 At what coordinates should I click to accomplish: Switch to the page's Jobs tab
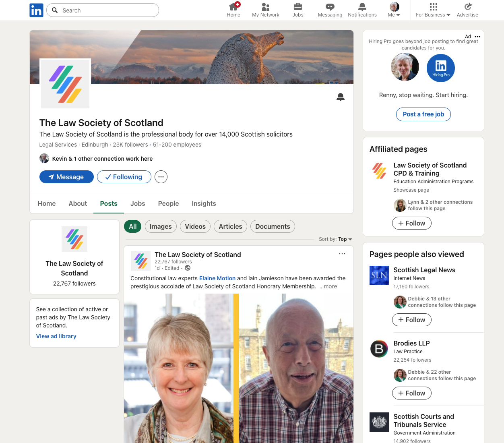(x=138, y=203)
